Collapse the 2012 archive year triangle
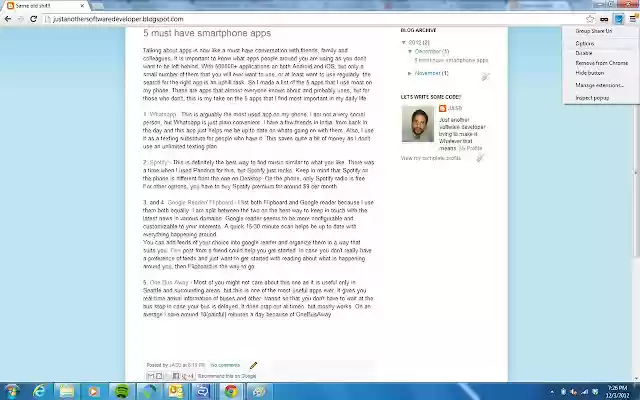Screen dimensions: 640x400 pos(404,42)
